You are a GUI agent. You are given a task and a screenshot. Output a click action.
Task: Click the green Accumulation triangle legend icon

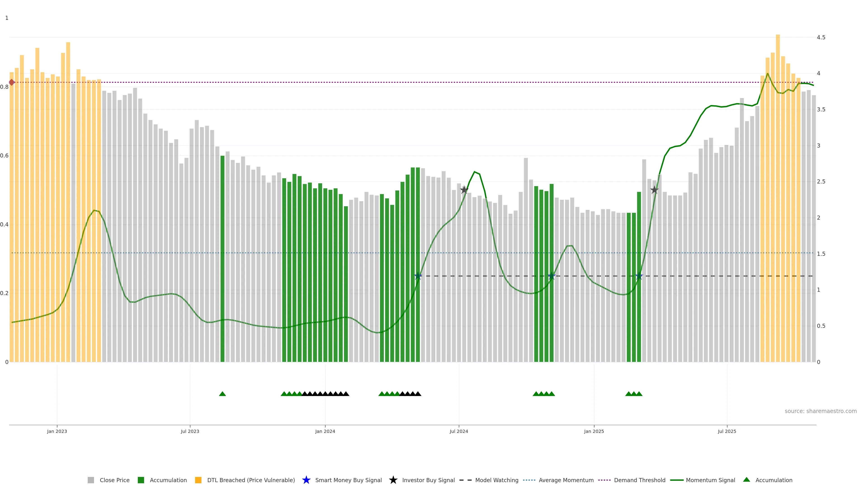coord(746,480)
